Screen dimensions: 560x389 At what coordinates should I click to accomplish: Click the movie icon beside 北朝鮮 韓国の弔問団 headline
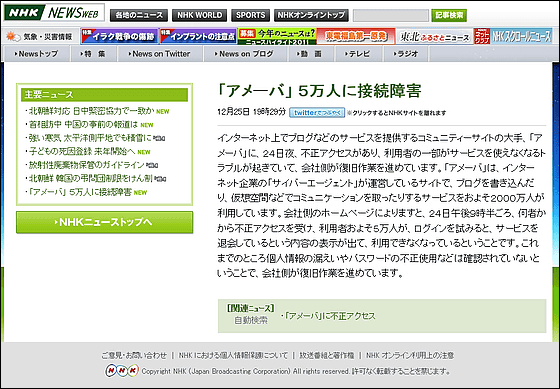tap(160, 179)
